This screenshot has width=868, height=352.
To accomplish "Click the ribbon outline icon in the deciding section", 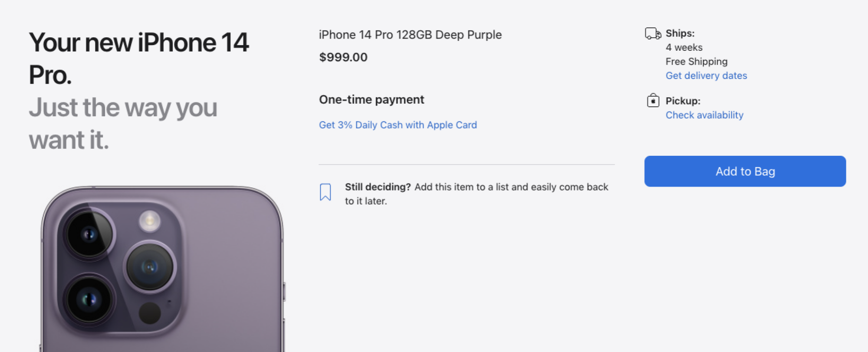I will [x=325, y=191].
